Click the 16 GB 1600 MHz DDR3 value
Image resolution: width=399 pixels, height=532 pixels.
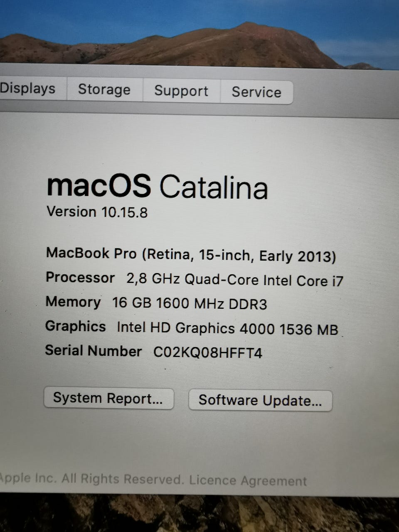[x=190, y=303]
